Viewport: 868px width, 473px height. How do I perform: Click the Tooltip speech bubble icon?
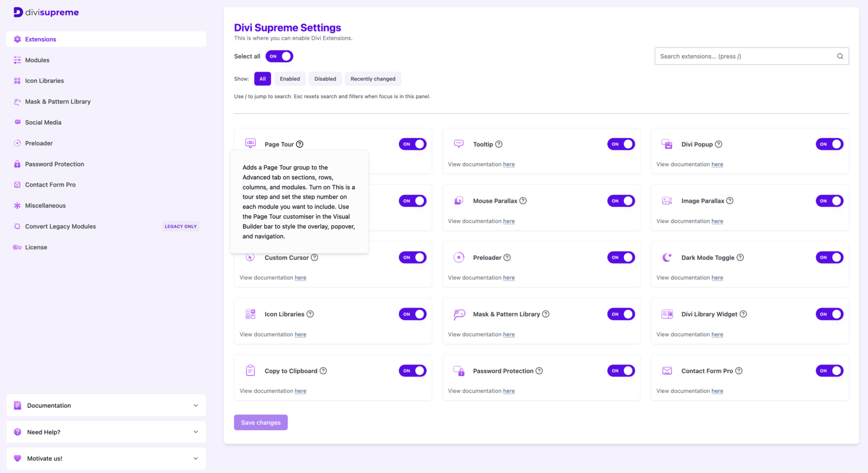(x=459, y=144)
